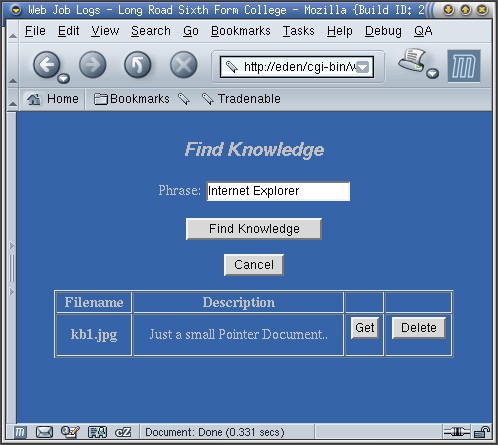Image resolution: width=498 pixels, height=445 pixels.
Task: Open Mail from the status bar icon
Action: click(x=44, y=432)
